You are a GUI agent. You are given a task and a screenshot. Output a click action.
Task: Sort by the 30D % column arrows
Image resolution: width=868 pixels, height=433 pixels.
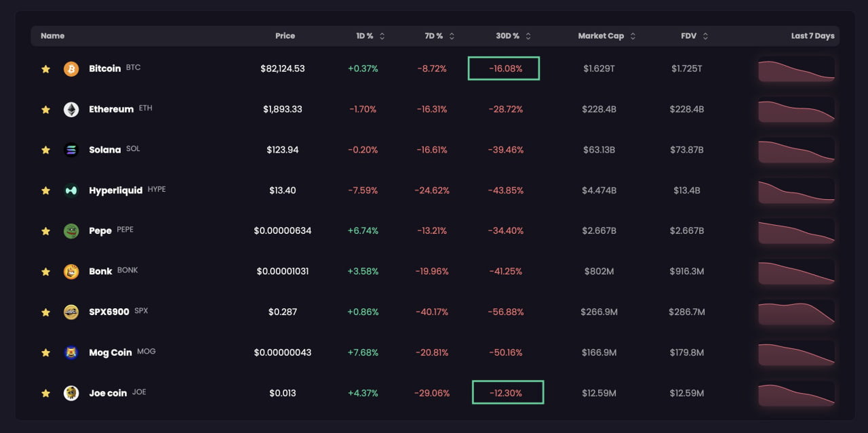pyautogui.click(x=528, y=36)
